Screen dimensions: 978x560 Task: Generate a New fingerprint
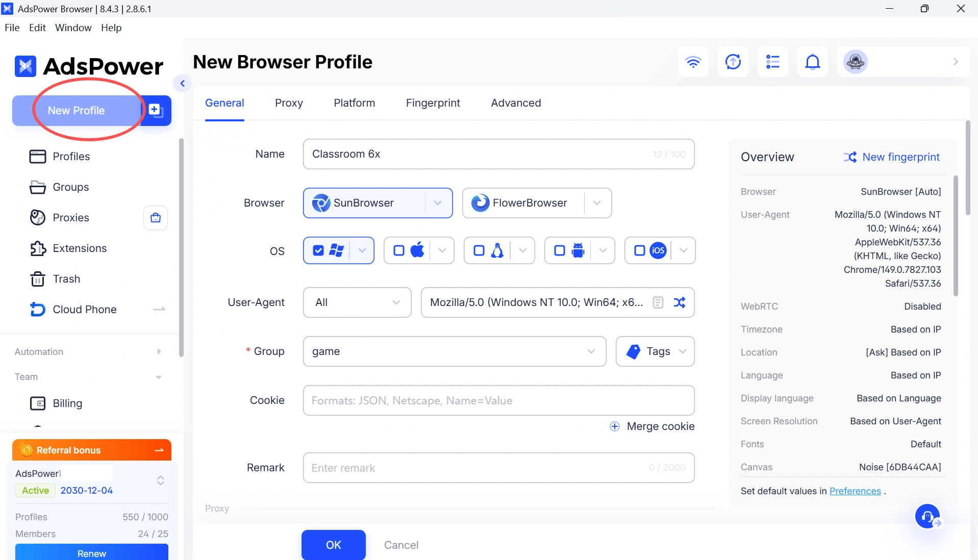[x=891, y=157]
